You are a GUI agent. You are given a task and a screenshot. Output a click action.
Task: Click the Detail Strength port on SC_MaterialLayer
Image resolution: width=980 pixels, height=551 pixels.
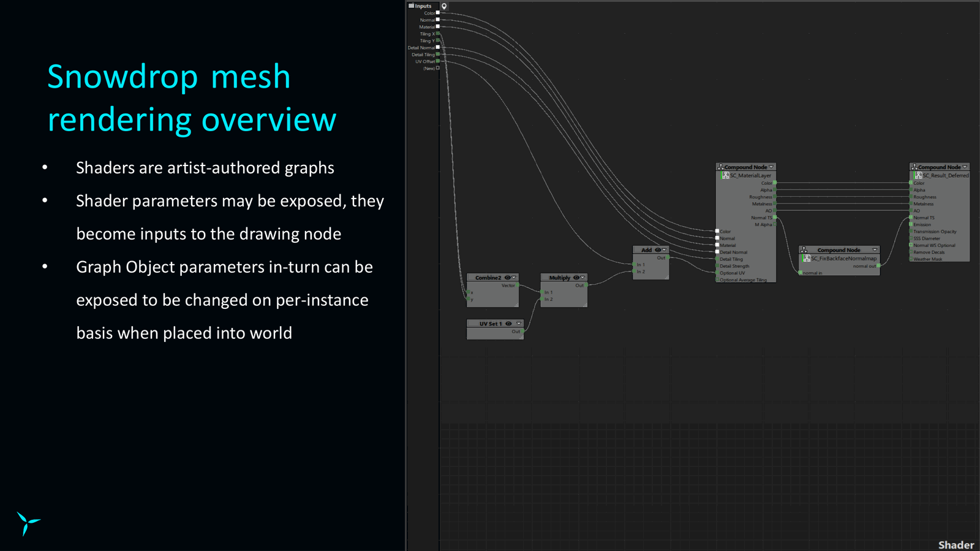pos(717,266)
